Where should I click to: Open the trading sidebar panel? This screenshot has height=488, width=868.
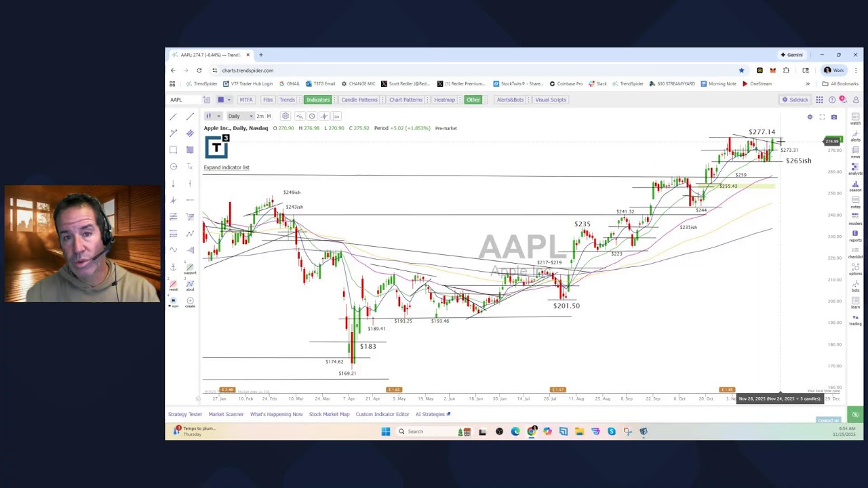(855, 320)
